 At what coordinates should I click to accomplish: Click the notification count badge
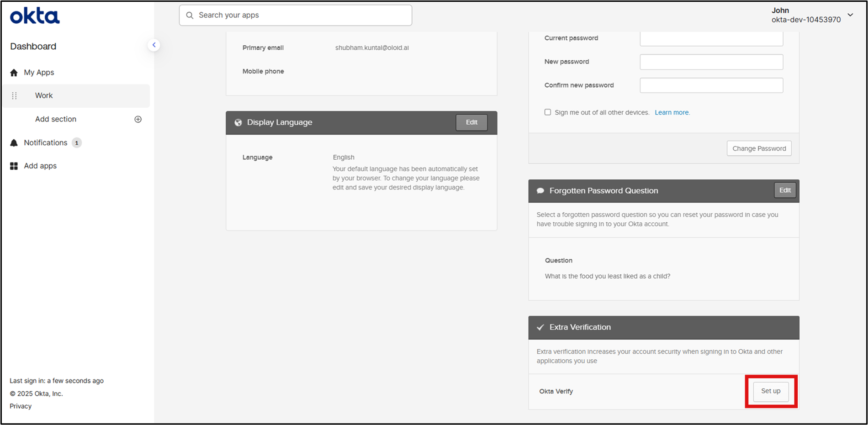(77, 143)
